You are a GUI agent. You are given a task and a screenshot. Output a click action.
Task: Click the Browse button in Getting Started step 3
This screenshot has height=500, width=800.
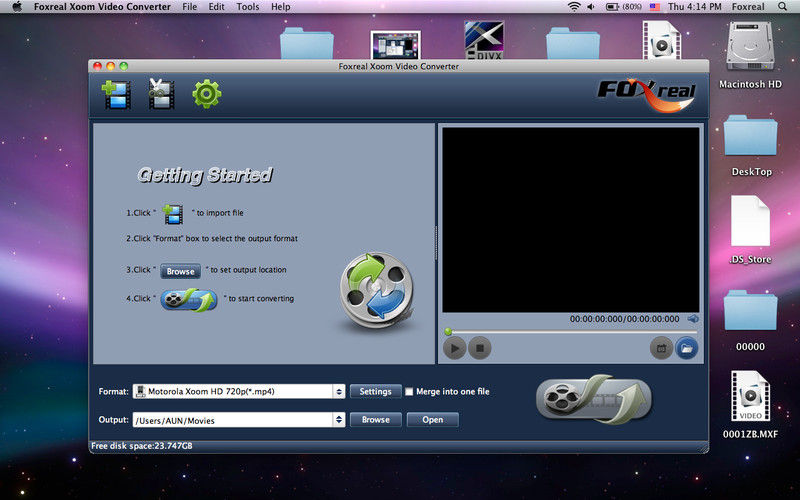click(180, 271)
